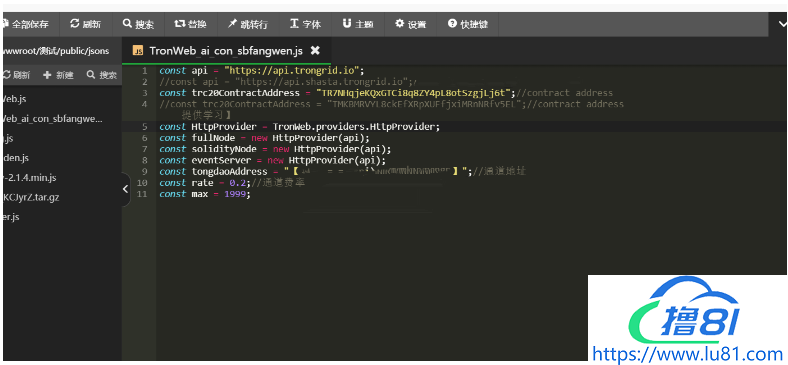Select the TronWeb_ai_con_sbfangwen.js tab

tap(226, 50)
